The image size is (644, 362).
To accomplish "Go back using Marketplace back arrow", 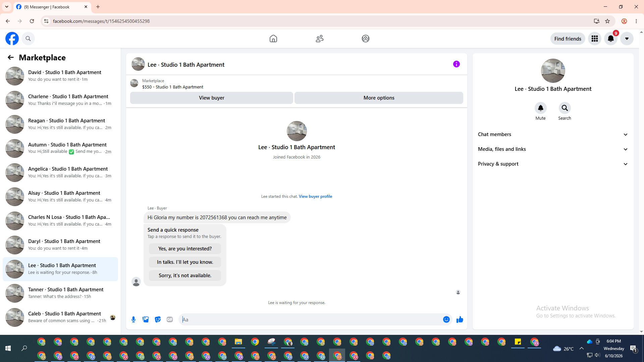I will point(11,57).
